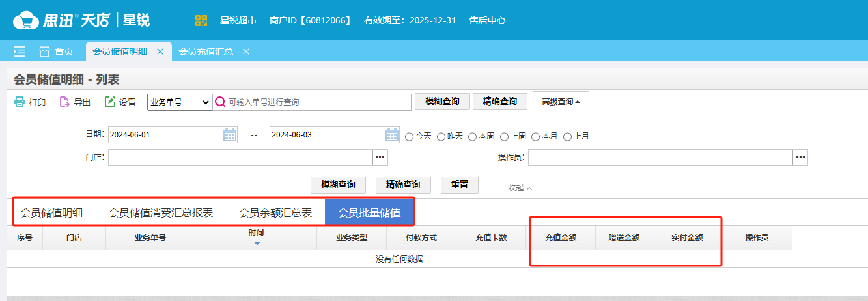Click the 操作员 input field

point(660,158)
